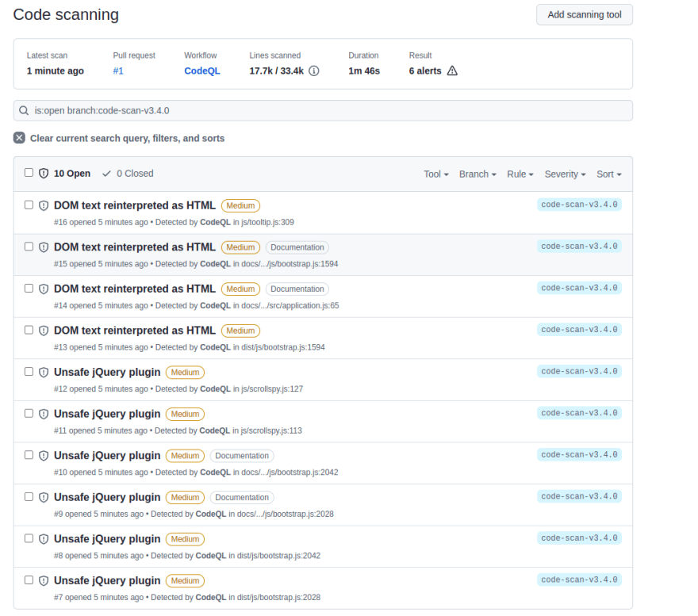This screenshot has height=616, width=698.
Task: Click code-scan-v3.4.0 branch tag on alert #16
Action: point(579,205)
